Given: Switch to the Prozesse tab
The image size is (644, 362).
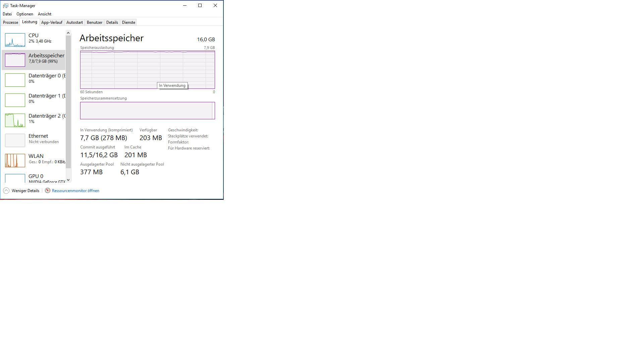Looking at the screenshot, I should 10,22.
